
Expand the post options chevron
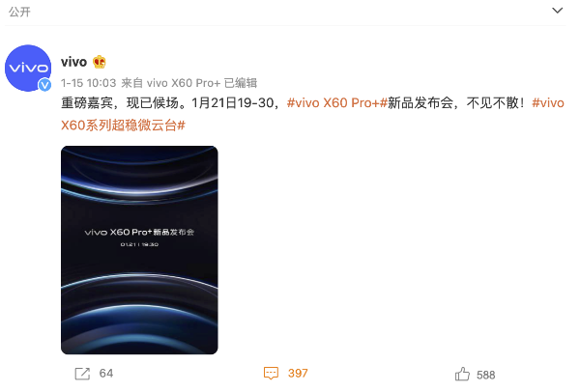557,11
